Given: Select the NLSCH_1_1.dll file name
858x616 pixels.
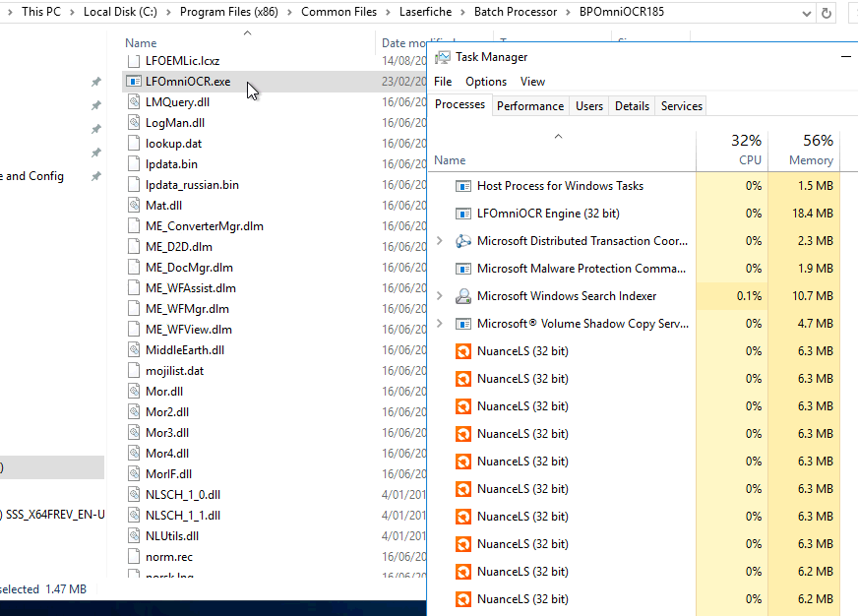Looking at the screenshot, I should click(x=183, y=516).
